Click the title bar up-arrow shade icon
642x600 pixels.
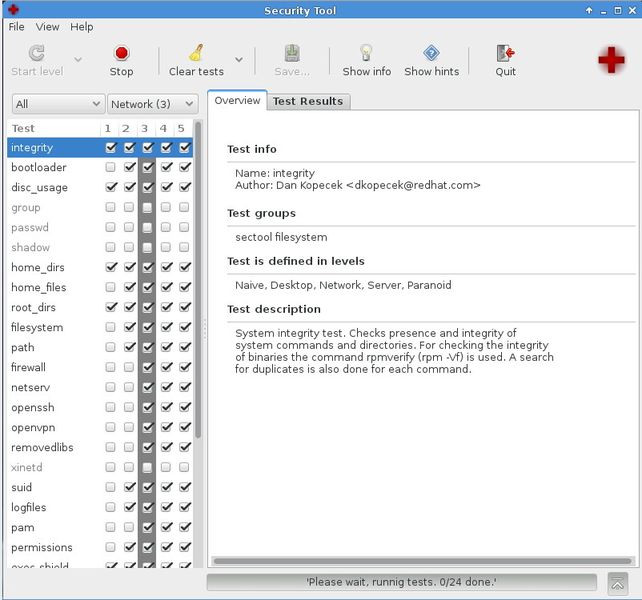tap(589, 11)
